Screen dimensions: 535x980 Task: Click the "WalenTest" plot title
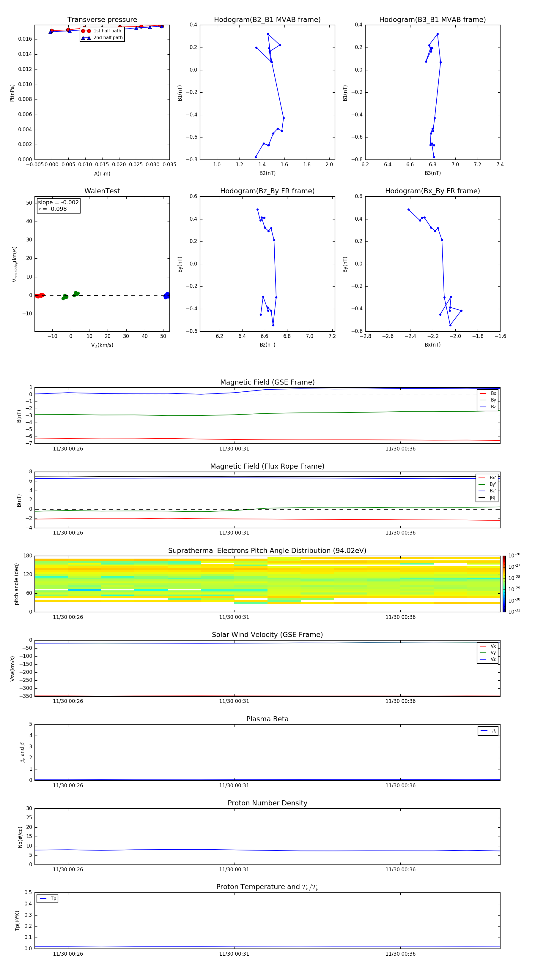coord(102,191)
